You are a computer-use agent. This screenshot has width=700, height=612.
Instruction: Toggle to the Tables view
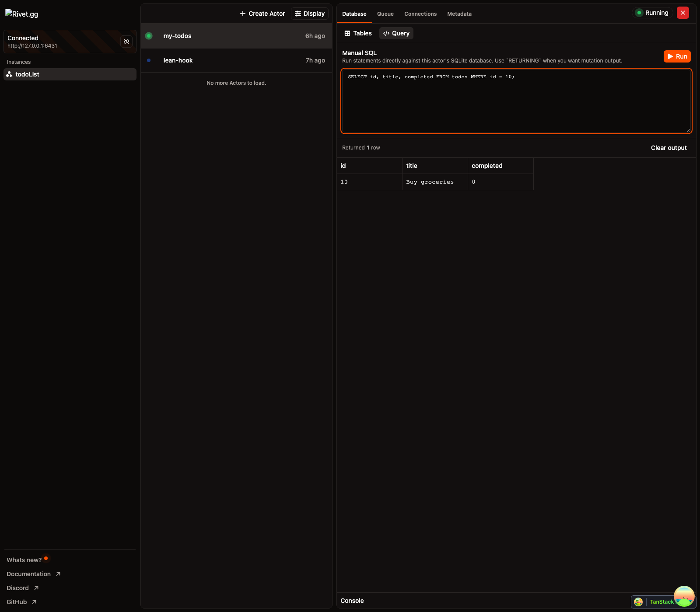click(x=357, y=33)
